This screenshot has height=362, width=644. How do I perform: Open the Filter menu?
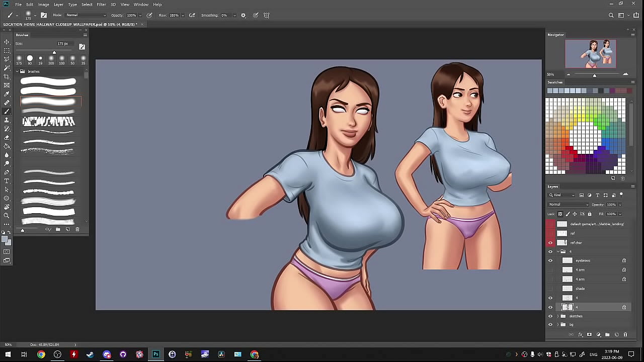tap(101, 5)
